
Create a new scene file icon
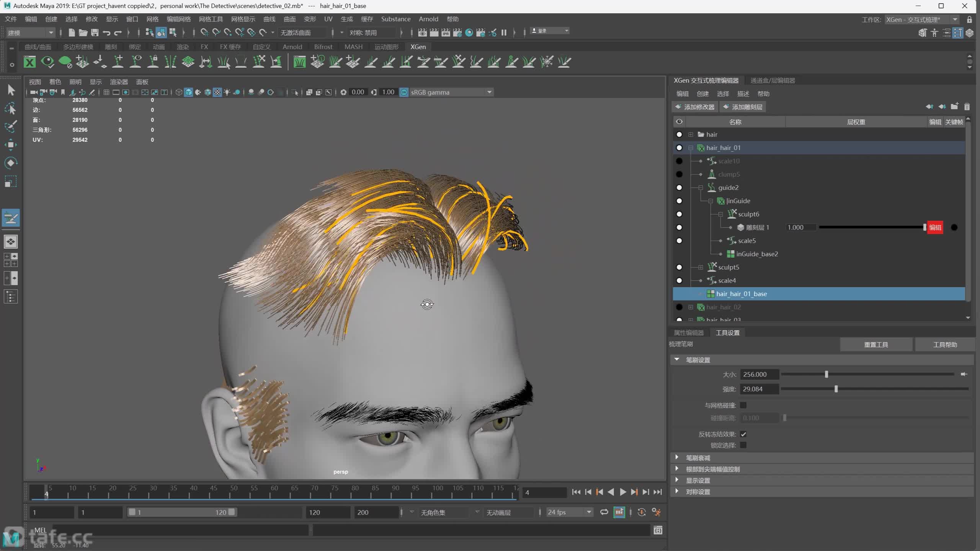tap(71, 33)
